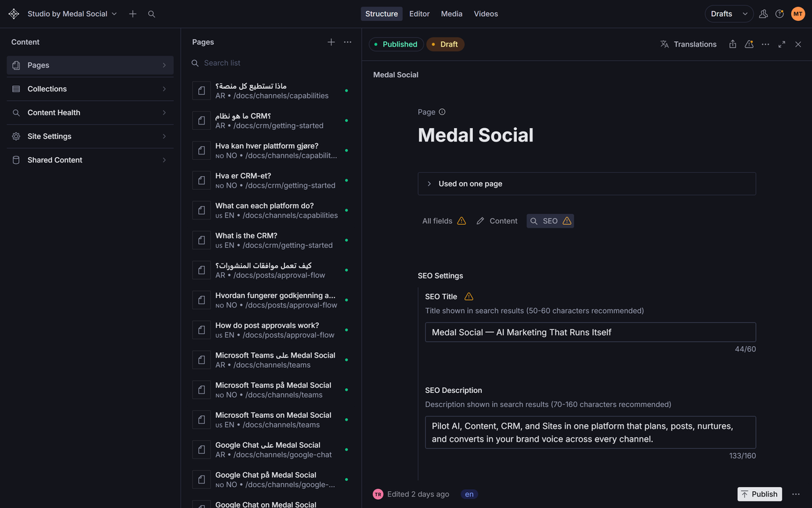
Task: Open the Translations menu
Action: (x=688, y=44)
